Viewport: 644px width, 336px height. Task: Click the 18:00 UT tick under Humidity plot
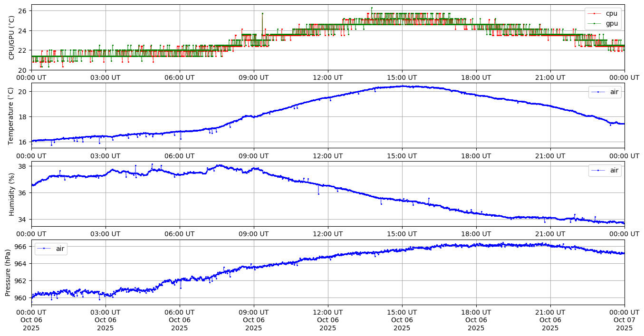pos(476,234)
